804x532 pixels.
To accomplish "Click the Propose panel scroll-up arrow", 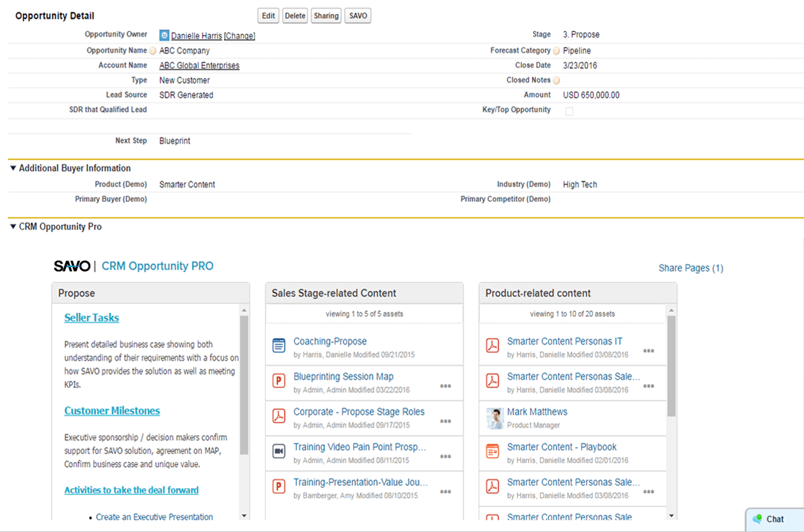I will (x=244, y=309).
